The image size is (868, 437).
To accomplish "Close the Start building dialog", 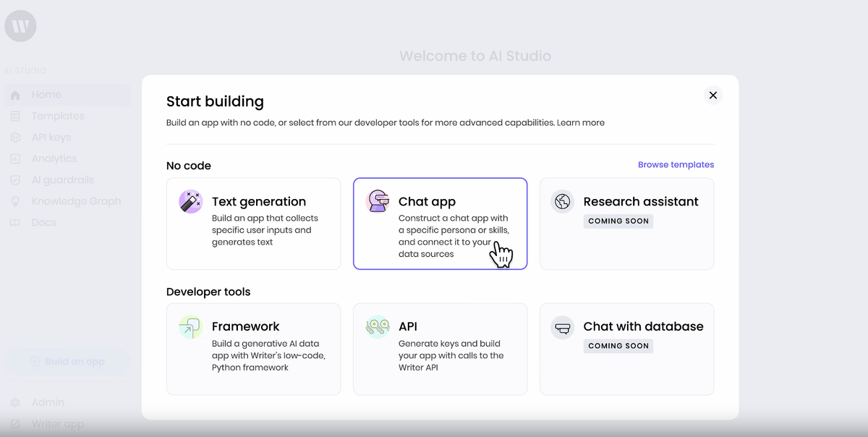I will 712,96.
